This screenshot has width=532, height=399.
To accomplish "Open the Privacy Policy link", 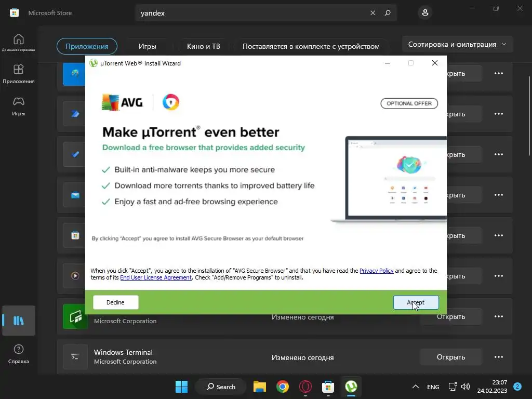I will coord(376,271).
